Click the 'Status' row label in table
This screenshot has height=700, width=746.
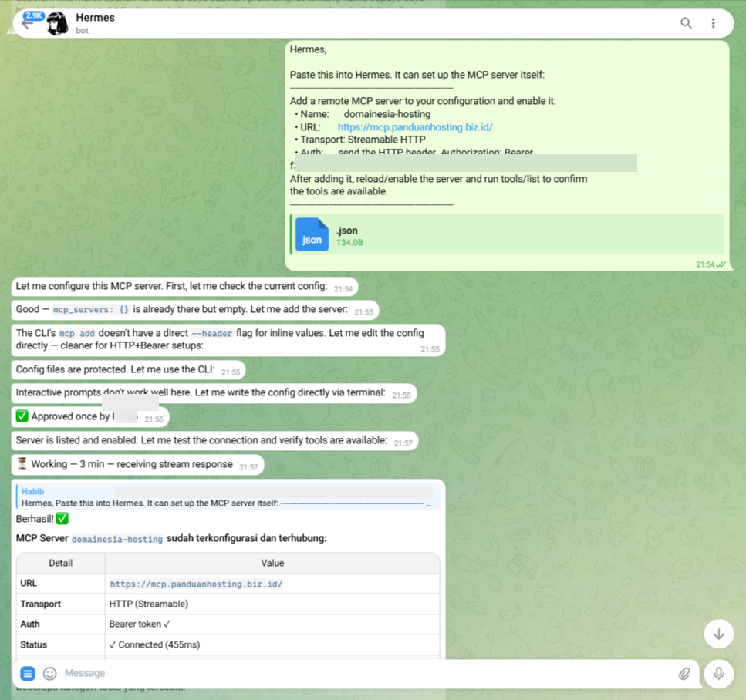click(x=33, y=644)
